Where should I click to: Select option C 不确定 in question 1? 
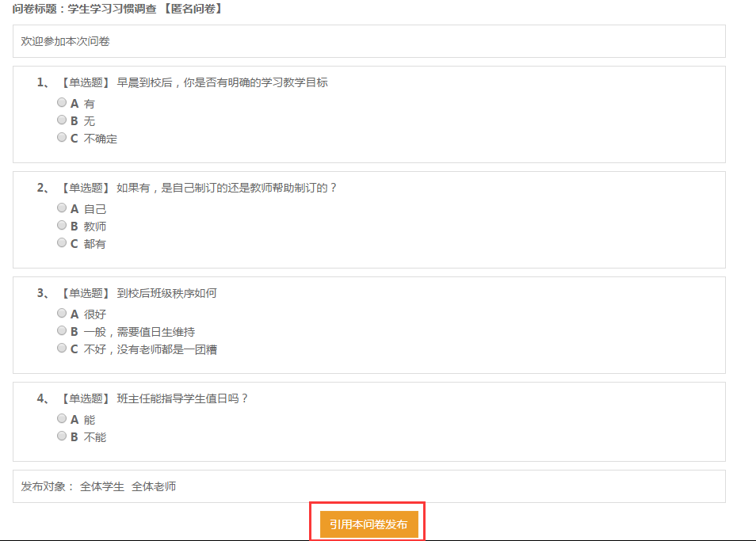62,137
